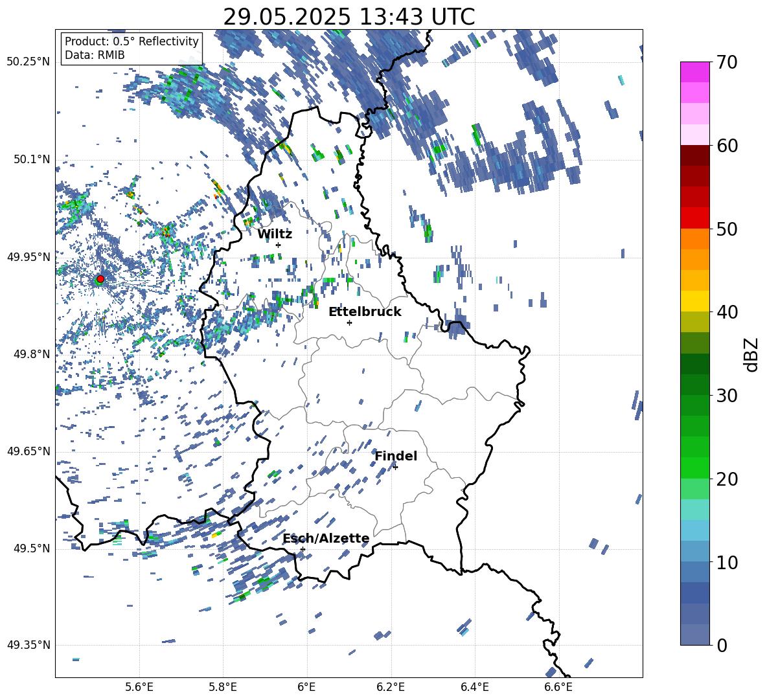Click the 'Data: RMIB' text

coord(95,55)
